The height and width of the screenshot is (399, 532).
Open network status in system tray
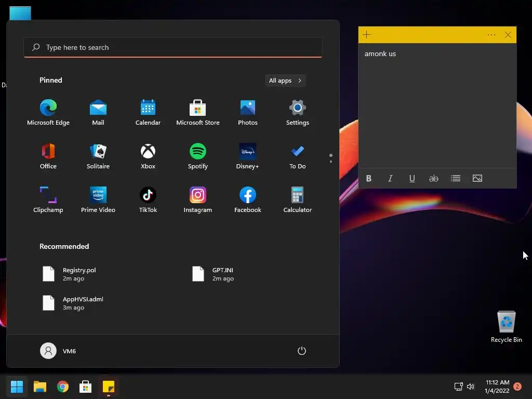(459, 387)
